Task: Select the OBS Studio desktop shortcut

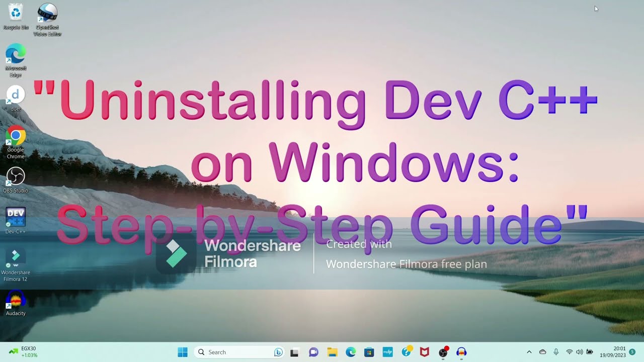Action: point(16,180)
